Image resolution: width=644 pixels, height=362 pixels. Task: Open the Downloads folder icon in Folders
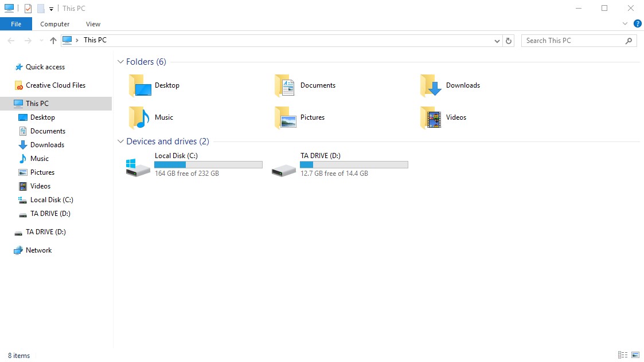point(431,85)
